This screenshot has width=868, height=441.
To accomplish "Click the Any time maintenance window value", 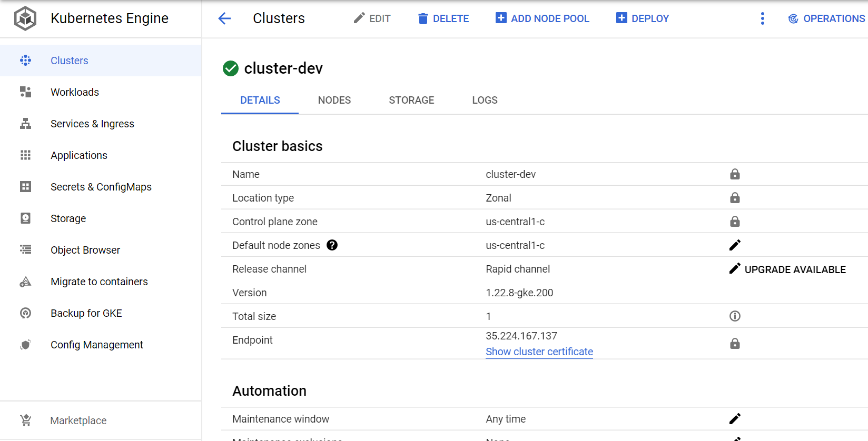I will (506, 419).
